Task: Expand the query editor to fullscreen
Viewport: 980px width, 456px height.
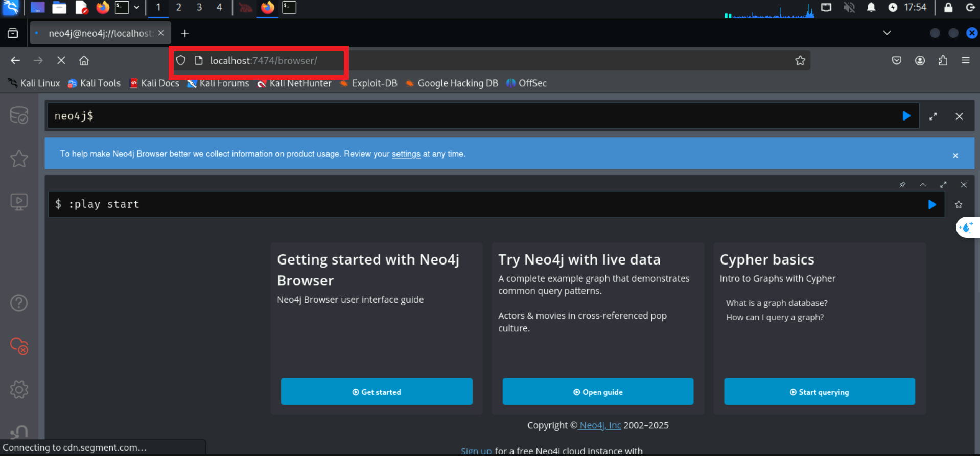Action: coord(933,116)
